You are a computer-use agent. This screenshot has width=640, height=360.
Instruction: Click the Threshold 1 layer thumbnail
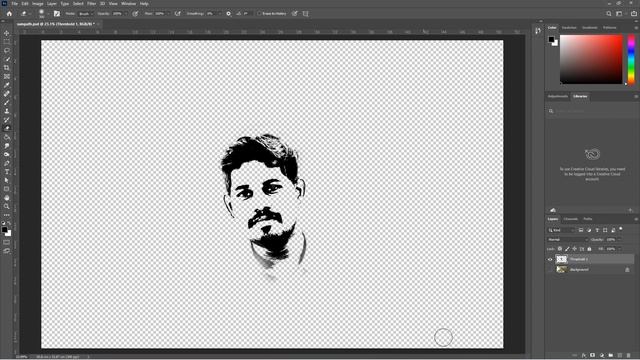coord(562,259)
